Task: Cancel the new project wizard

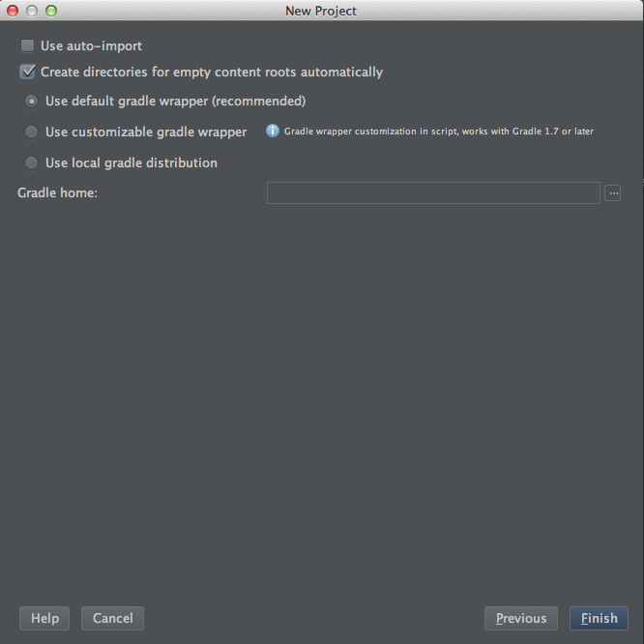Action: pyautogui.click(x=113, y=618)
